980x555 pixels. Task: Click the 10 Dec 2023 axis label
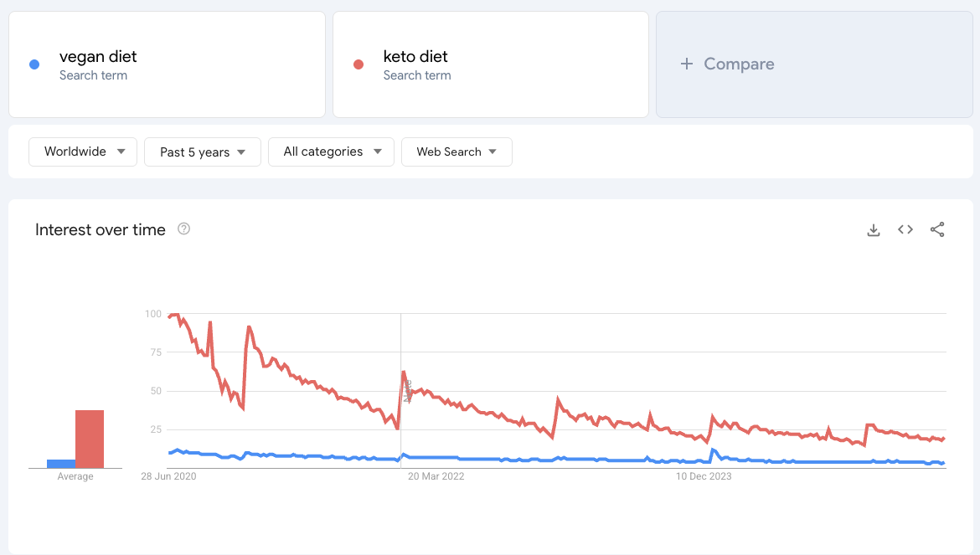coord(704,475)
